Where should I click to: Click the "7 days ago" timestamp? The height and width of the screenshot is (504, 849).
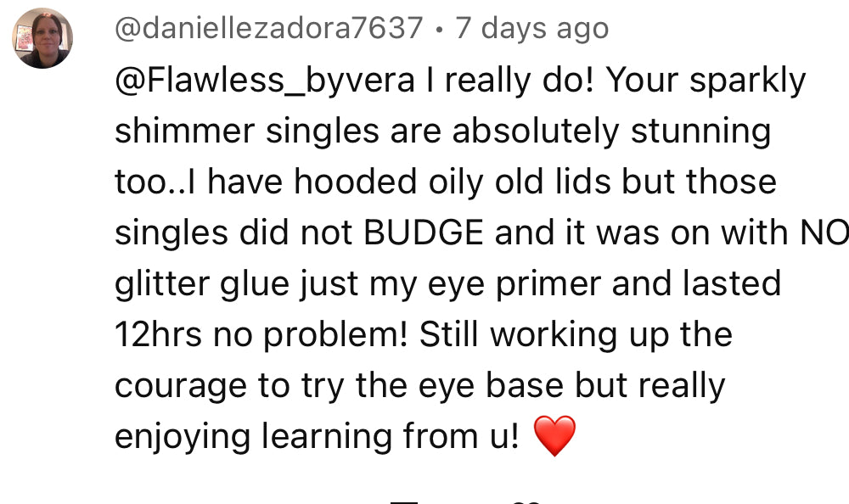[x=532, y=29]
